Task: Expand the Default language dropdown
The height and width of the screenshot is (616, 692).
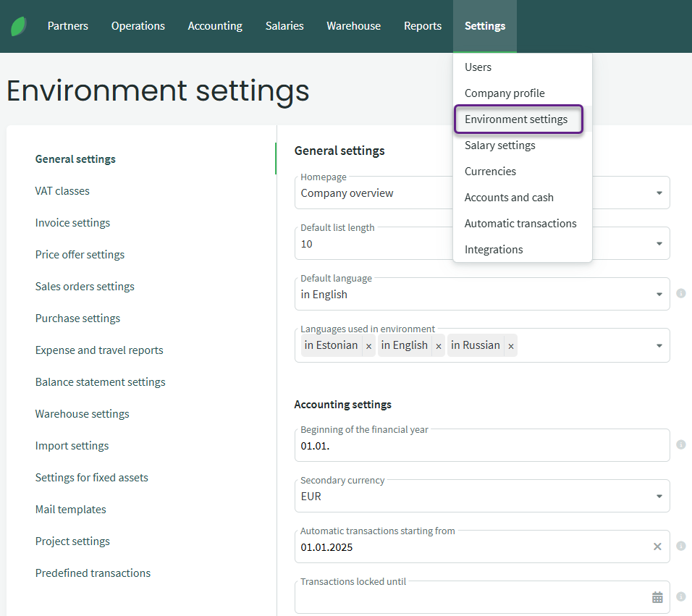Action: [659, 295]
